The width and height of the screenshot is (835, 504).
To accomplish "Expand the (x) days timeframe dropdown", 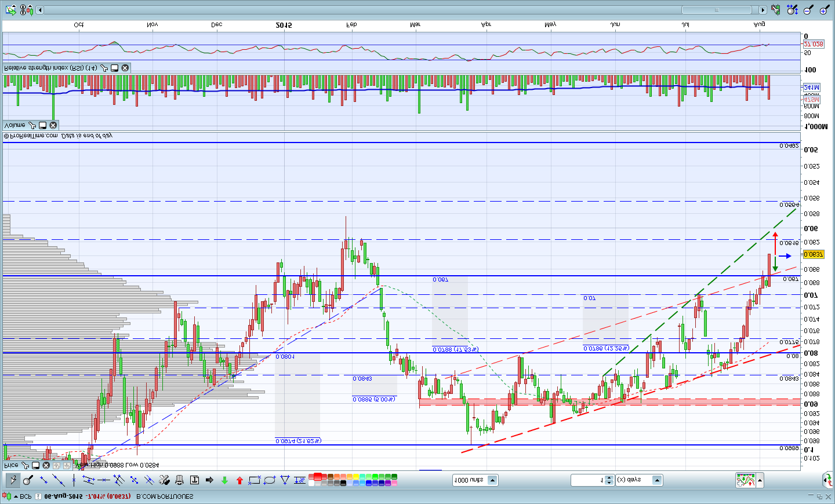I will pos(657,480).
